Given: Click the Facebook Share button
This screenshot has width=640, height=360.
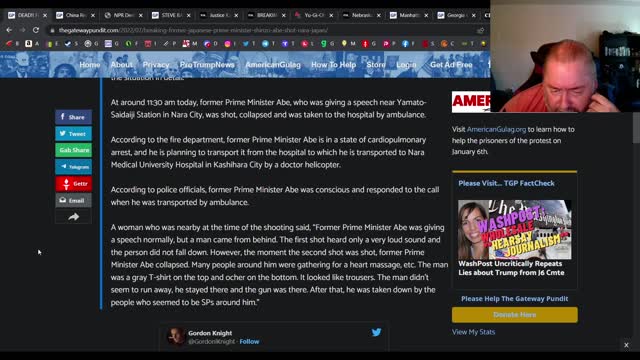Looking at the screenshot, I should (73, 117).
